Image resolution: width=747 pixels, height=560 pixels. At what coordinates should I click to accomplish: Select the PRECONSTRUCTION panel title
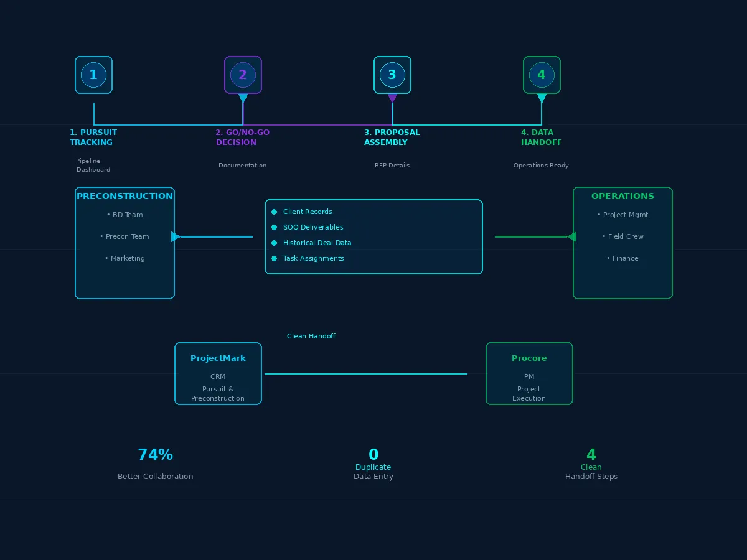125,196
